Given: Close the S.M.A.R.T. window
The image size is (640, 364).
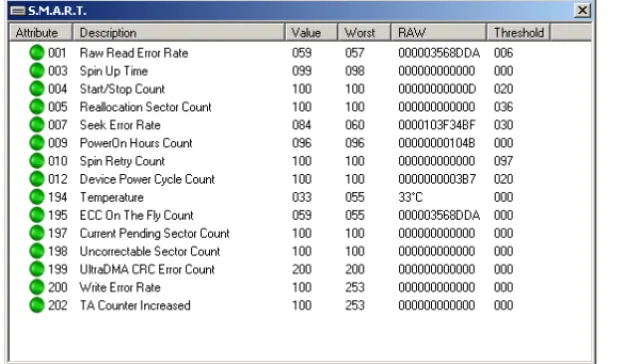Looking at the screenshot, I should pyautogui.click(x=582, y=10).
